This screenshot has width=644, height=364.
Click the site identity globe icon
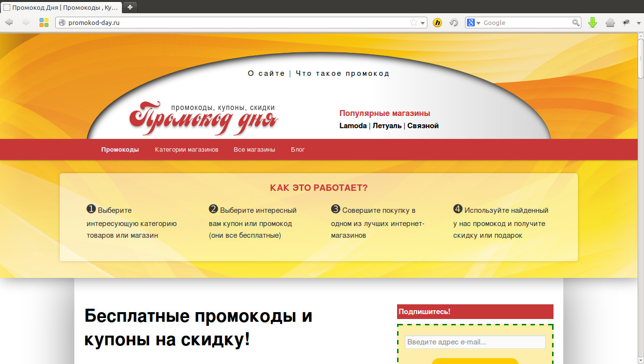[62, 23]
